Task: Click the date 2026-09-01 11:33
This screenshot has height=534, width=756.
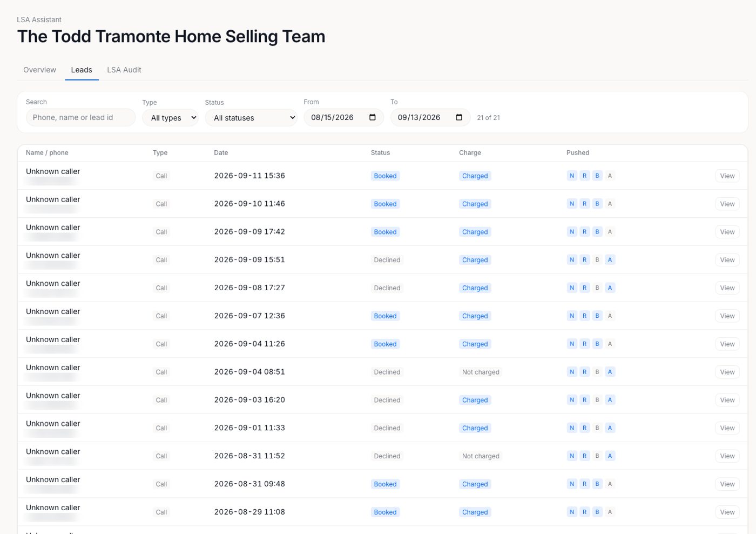Action: click(249, 428)
